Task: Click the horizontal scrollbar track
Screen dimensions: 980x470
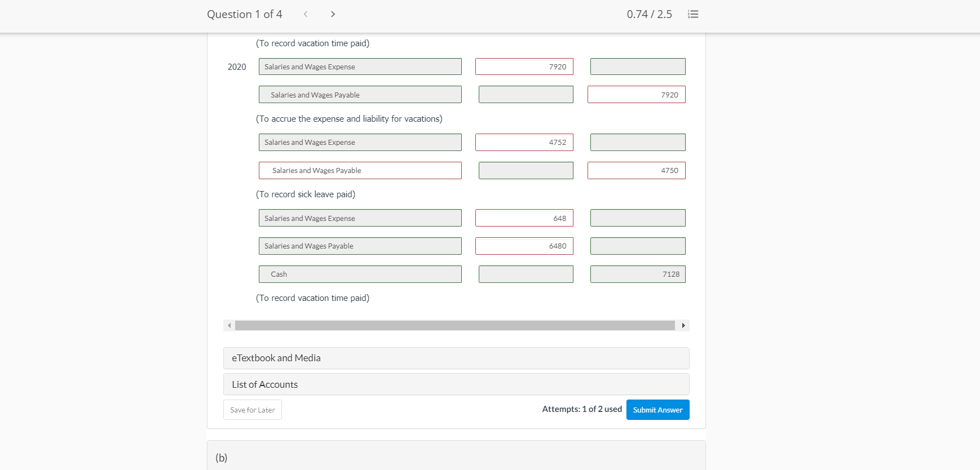Action: [455, 326]
